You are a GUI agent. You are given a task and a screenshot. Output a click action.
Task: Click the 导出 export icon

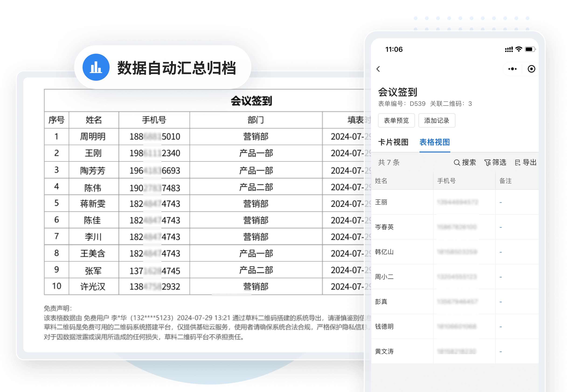[x=518, y=163]
